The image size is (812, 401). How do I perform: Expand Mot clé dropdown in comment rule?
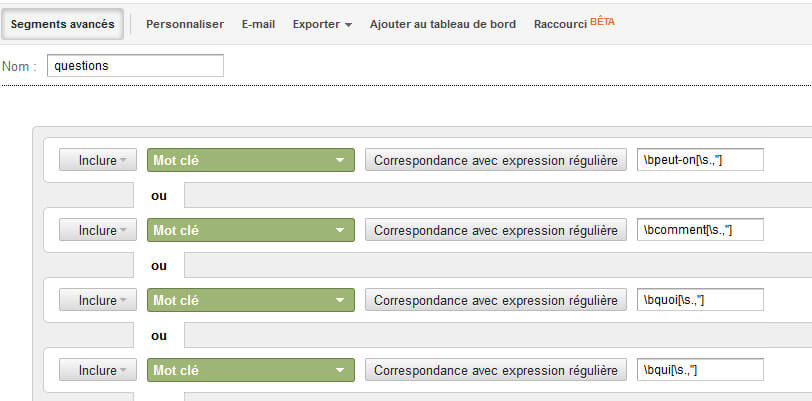point(251,230)
